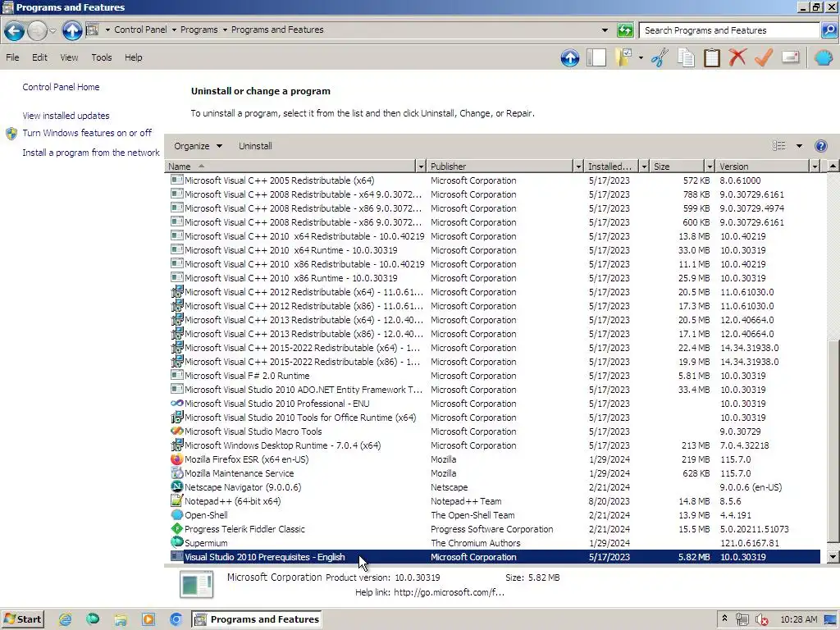The image size is (840, 630).
Task: Click Install a program from the network
Action: coord(91,153)
